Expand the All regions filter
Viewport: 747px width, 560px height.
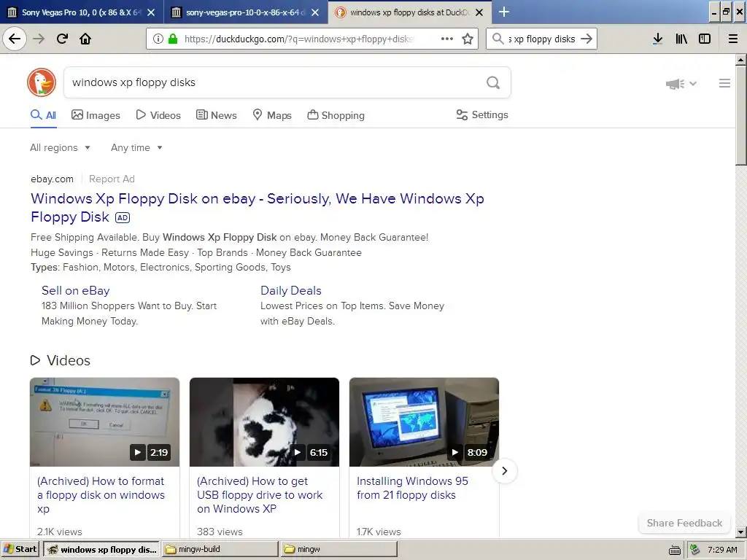coord(60,147)
